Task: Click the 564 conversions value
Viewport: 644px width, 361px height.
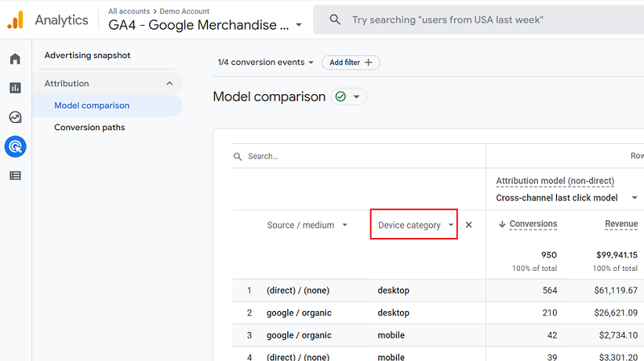Action: pos(550,290)
